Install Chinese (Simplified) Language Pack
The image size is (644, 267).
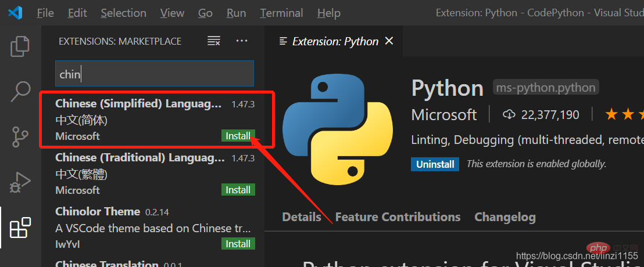238,136
